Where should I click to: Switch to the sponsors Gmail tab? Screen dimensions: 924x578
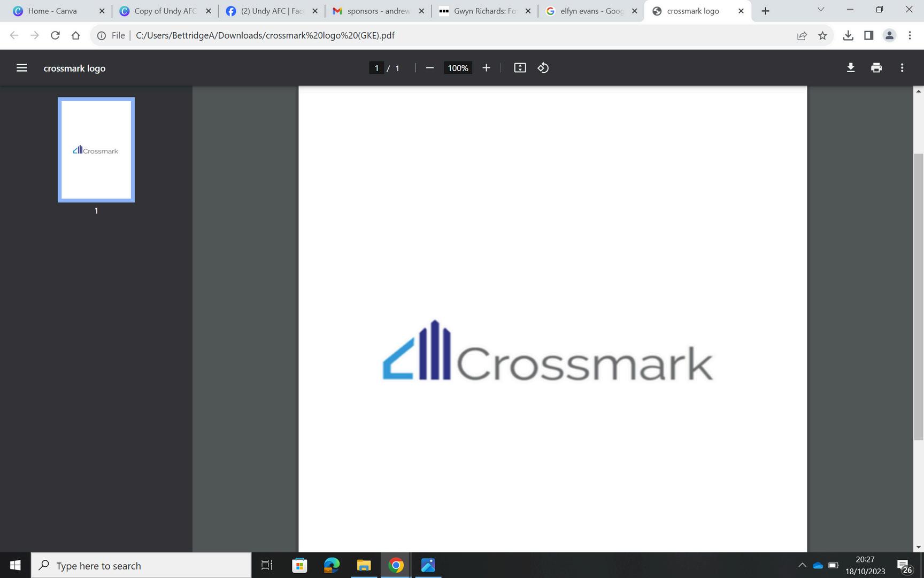(378, 11)
